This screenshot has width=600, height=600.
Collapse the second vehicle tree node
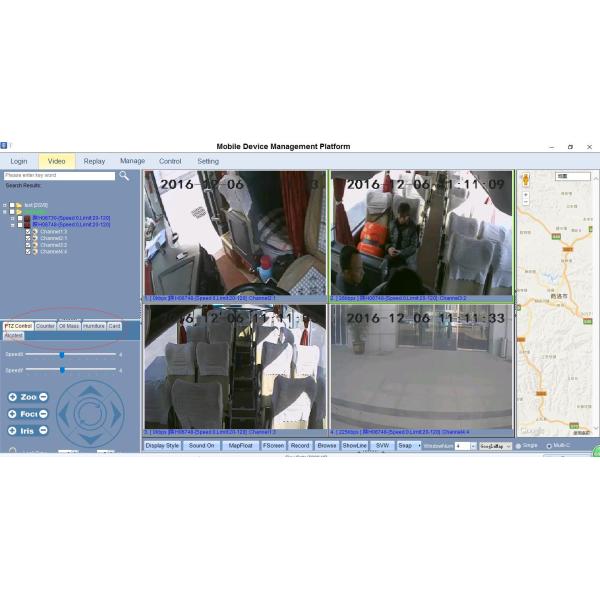pyautogui.click(x=13, y=224)
